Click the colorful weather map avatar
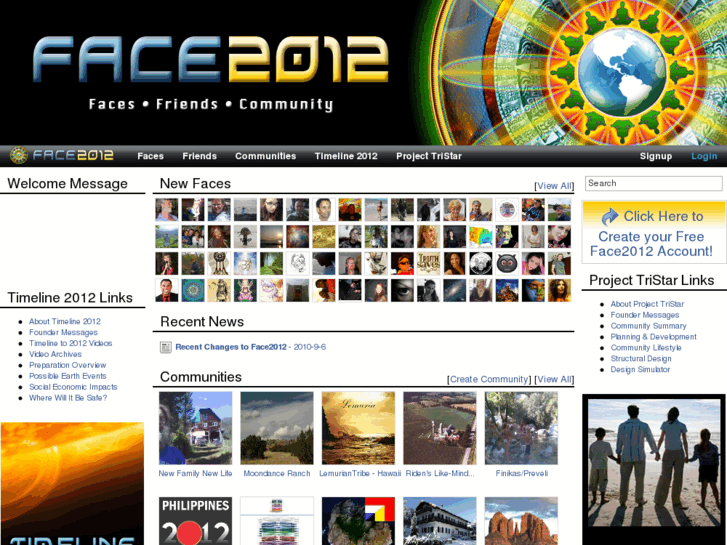The height and width of the screenshot is (545, 727). point(481,237)
